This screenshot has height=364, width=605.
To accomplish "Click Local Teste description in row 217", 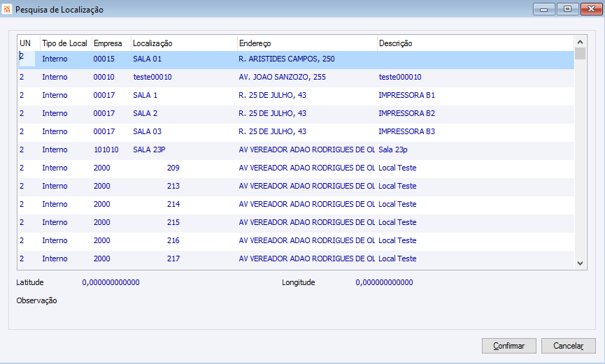I will pyautogui.click(x=397, y=259).
